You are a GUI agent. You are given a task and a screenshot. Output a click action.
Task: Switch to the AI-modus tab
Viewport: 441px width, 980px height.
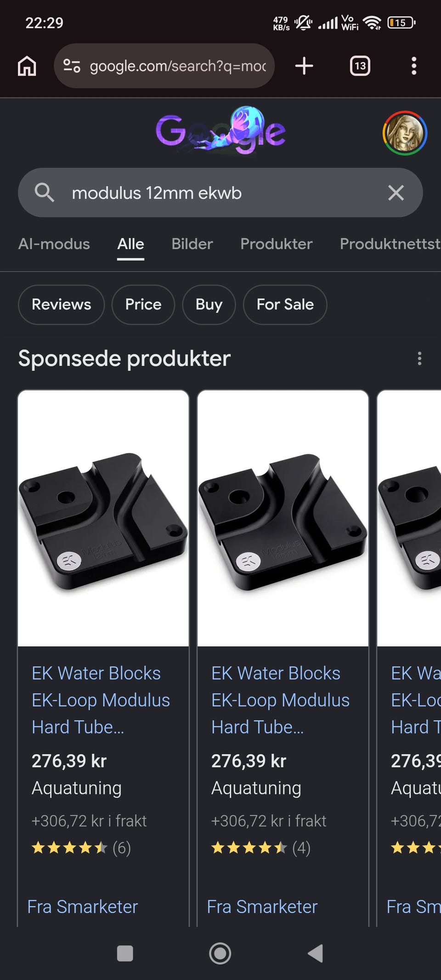coord(54,244)
